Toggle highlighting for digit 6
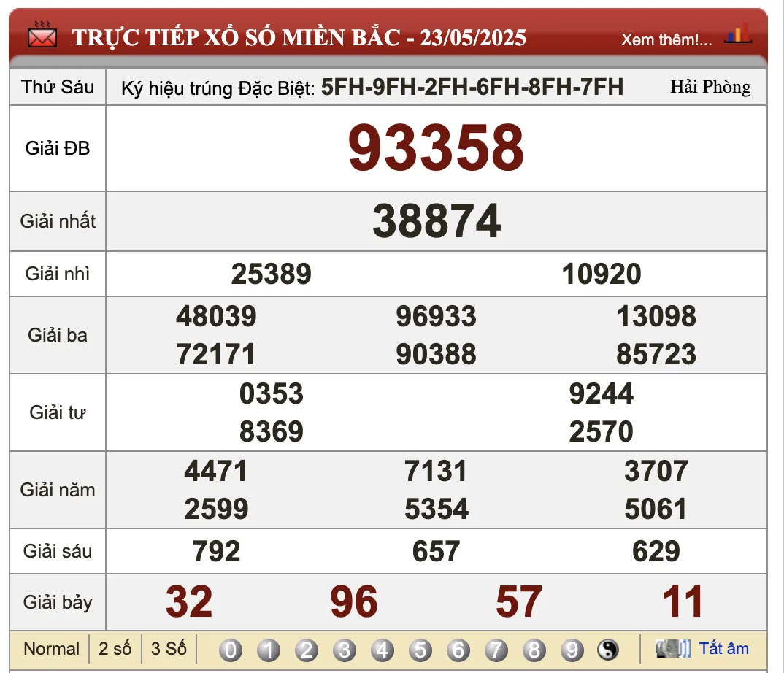The image size is (784, 673). click(x=458, y=648)
